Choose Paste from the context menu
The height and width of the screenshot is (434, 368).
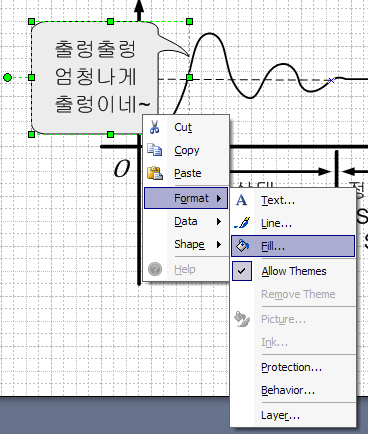[186, 173]
